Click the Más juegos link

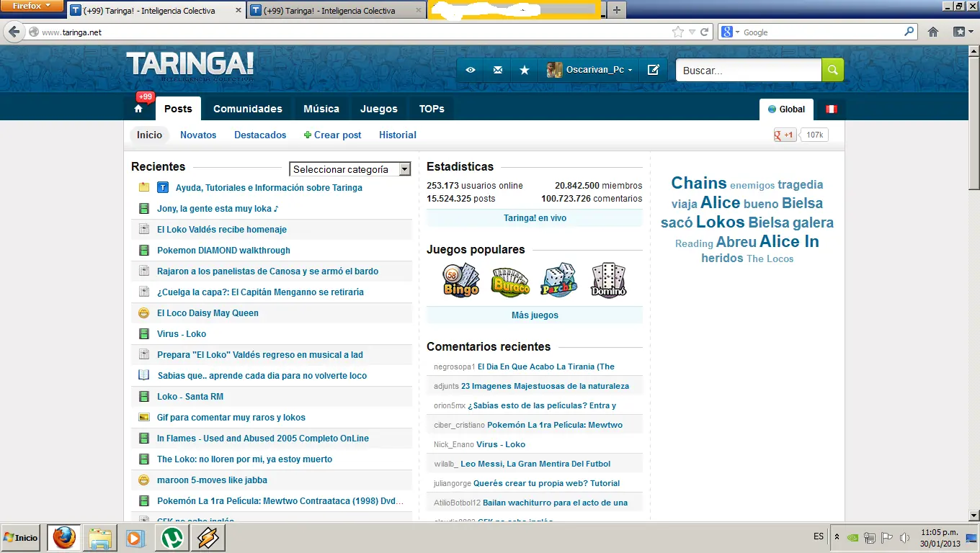click(x=535, y=315)
